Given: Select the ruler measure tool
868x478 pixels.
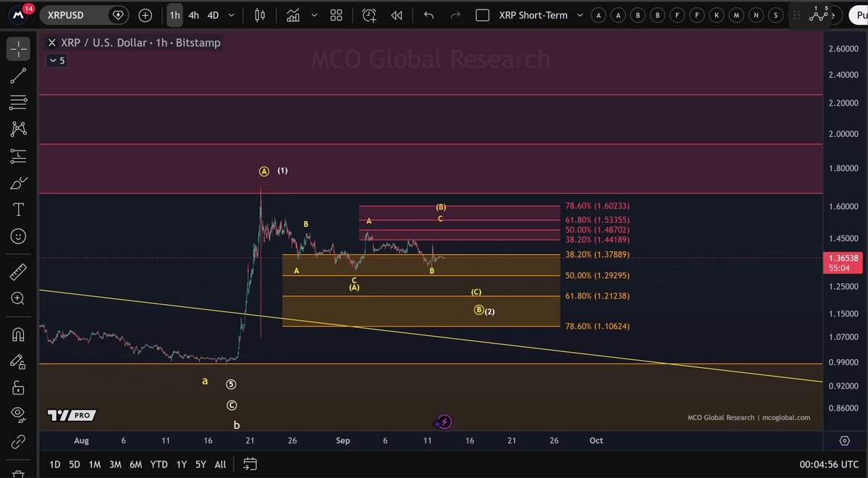Looking at the screenshot, I should click(18, 272).
